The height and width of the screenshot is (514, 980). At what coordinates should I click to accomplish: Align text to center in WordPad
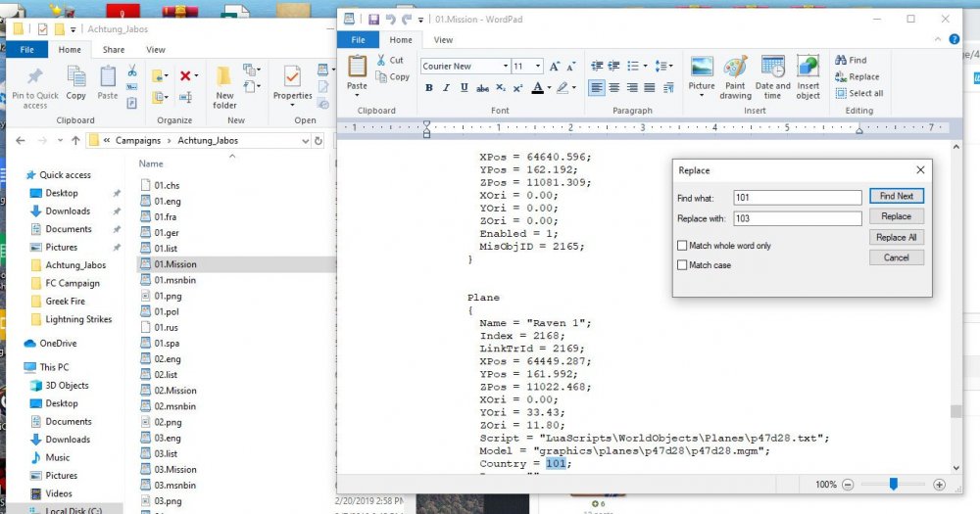point(614,88)
